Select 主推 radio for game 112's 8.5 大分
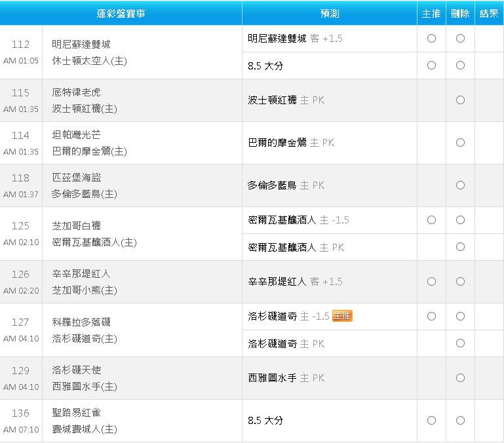 [x=431, y=66]
